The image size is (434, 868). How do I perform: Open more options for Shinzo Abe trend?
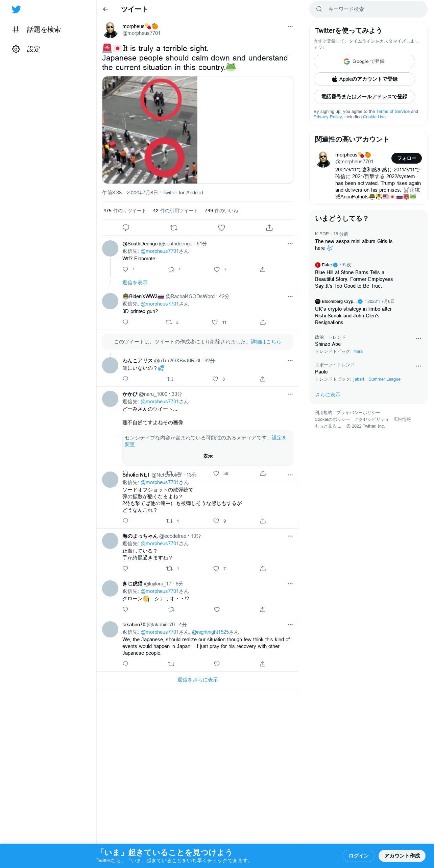pos(418,338)
